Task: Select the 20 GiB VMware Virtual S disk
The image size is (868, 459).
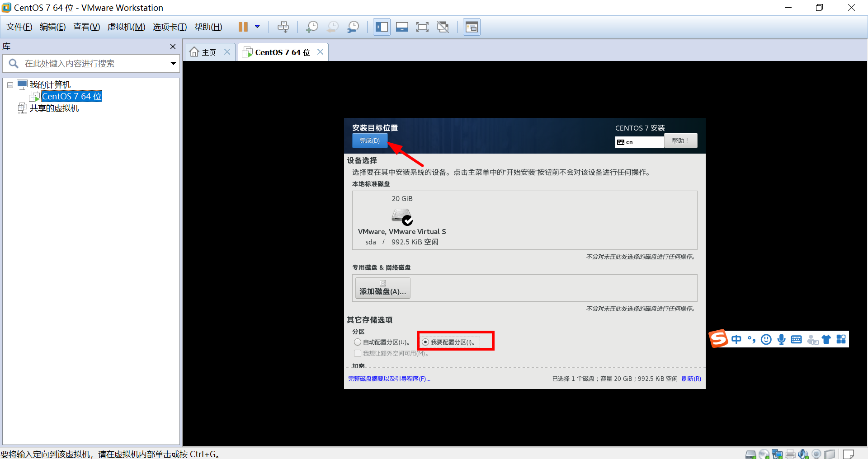Action: pos(402,220)
